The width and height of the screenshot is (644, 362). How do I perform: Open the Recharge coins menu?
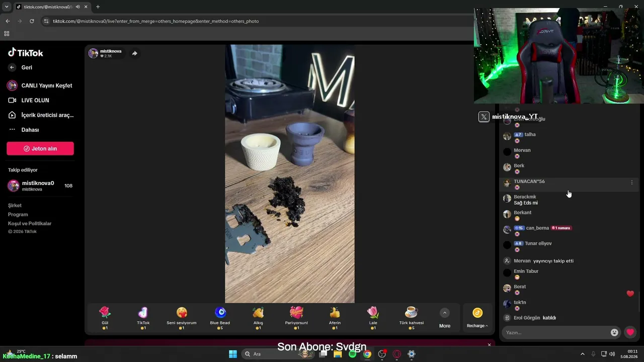pos(477,318)
